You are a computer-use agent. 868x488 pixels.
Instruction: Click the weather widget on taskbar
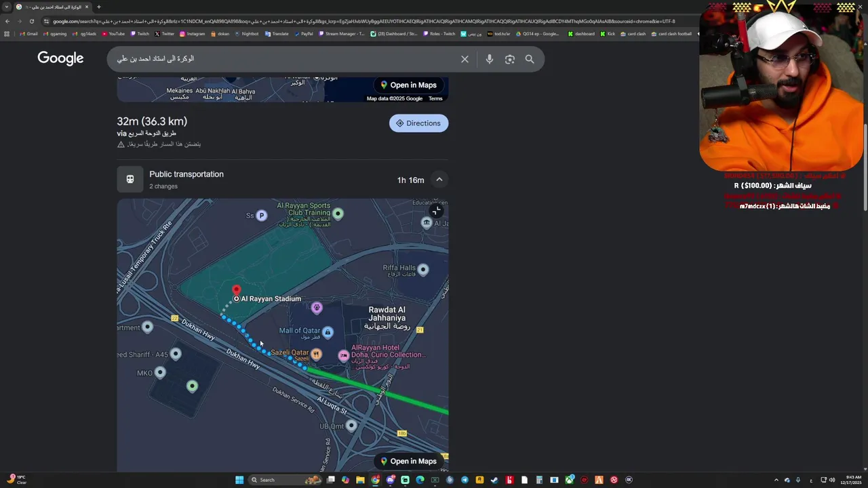(17, 479)
